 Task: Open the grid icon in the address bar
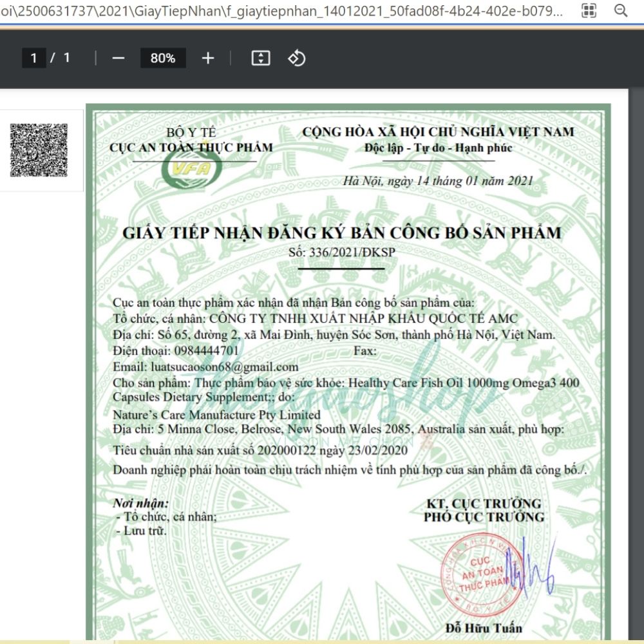pos(589,11)
